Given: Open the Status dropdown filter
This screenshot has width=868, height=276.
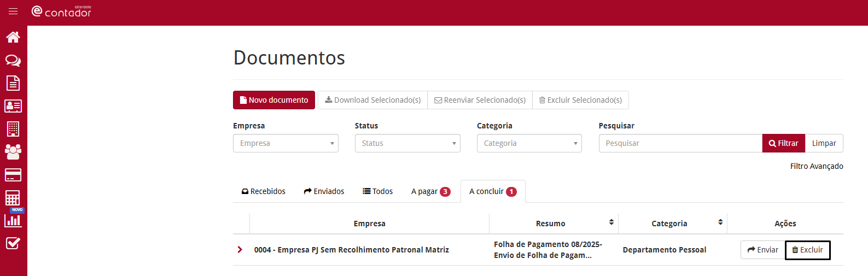Looking at the screenshot, I should tap(407, 143).
